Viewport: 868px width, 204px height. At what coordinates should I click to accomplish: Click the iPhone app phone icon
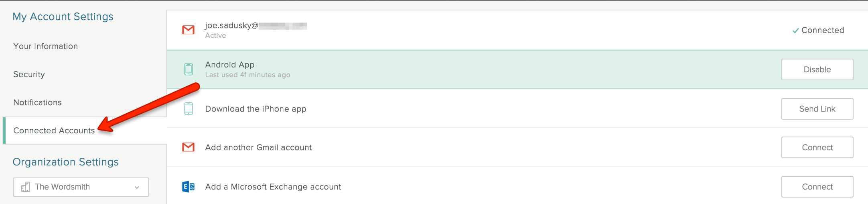click(x=189, y=108)
